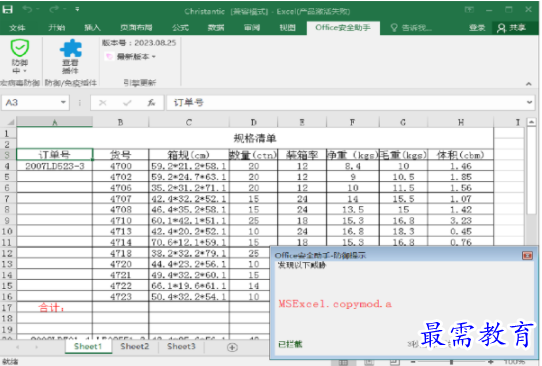Click cell with 59.2*24.7*63.1
This screenshot has height=366, width=542.
[x=189, y=177]
